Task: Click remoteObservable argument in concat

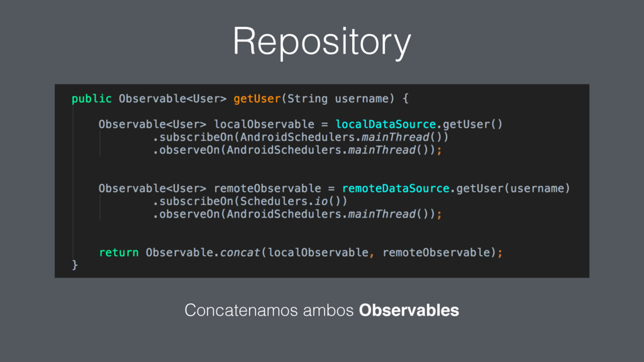Action: pos(436,253)
